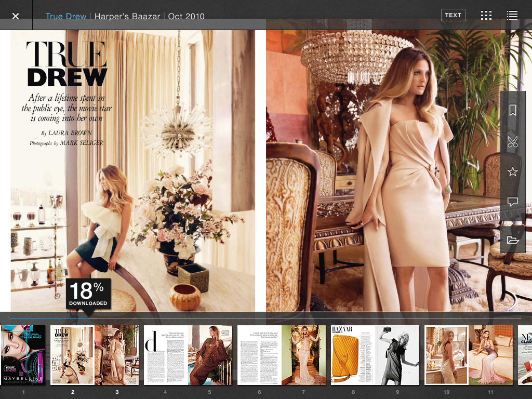Open the table of contents list icon
532x399 pixels.
(x=512, y=15)
